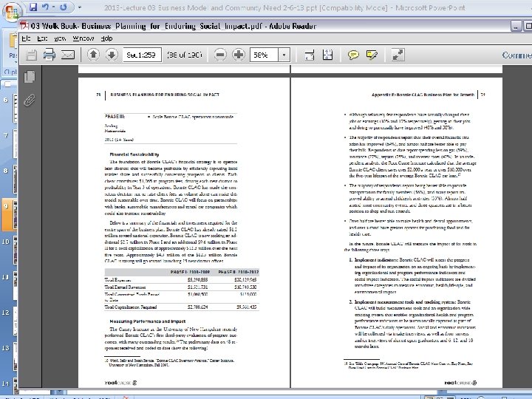The width and height of the screenshot is (532, 399).
Task: Save in PowerPoint quick access toolbar
Action: pos(33,7)
